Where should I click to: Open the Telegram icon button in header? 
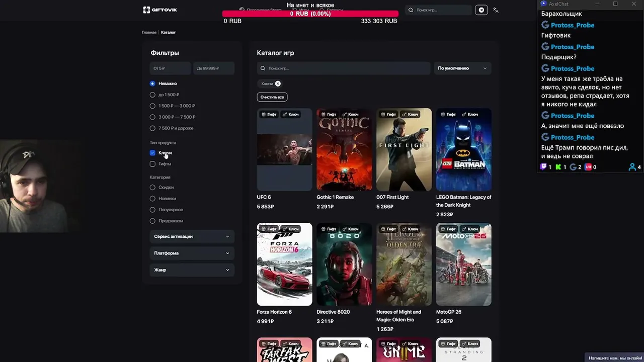(481, 10)
